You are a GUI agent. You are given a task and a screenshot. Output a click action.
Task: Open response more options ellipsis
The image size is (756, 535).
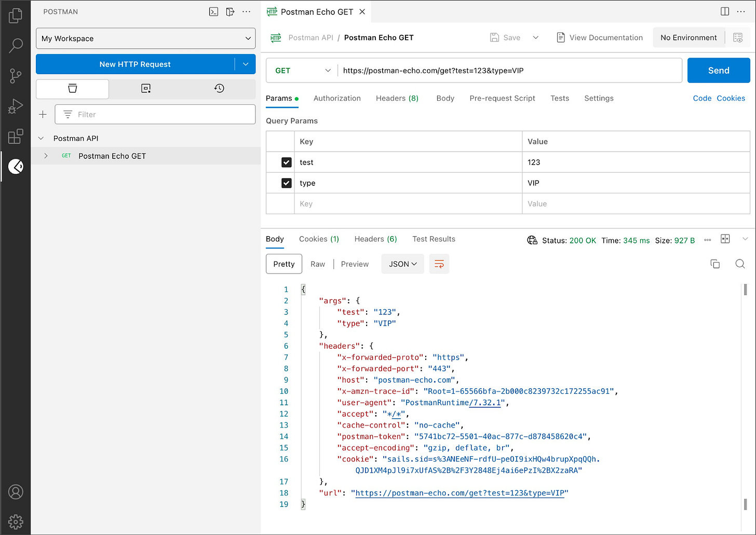point(707,240)
